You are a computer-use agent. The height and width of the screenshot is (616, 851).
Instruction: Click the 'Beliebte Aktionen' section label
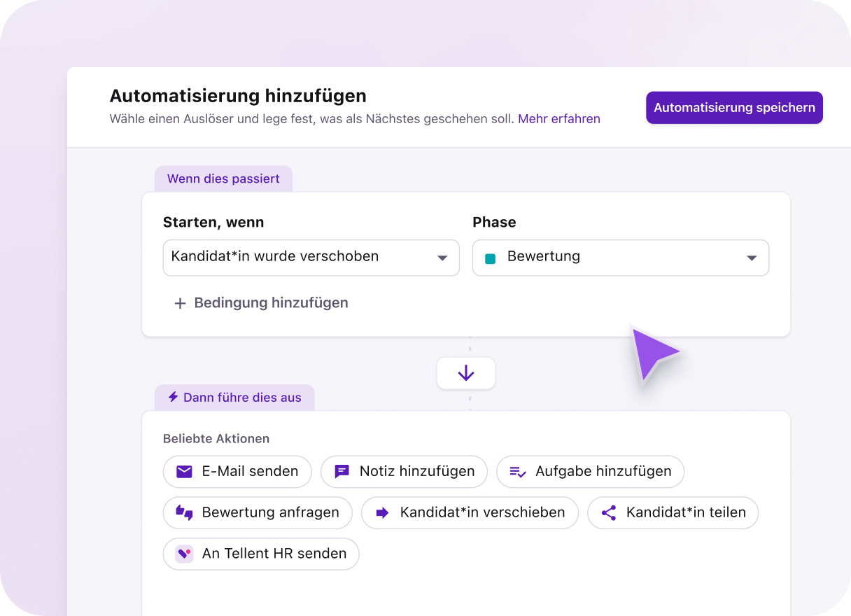coord(216,439)
